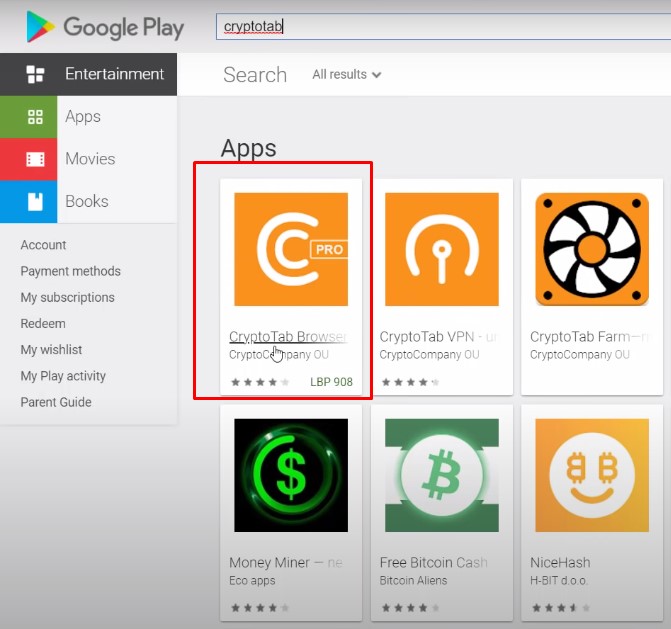Click star rating of Free Bitcoin Cash
671x629 pixels.
(411, 608)
